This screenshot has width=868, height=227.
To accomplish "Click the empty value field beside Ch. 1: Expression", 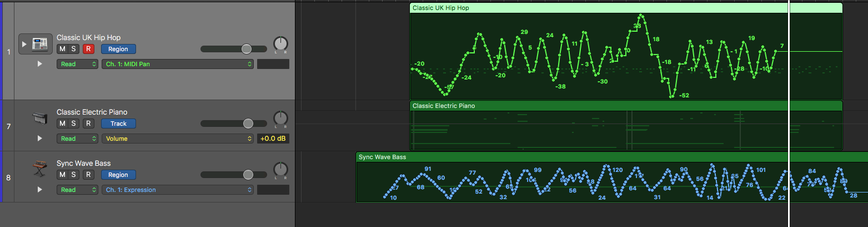I will point(273,190).
